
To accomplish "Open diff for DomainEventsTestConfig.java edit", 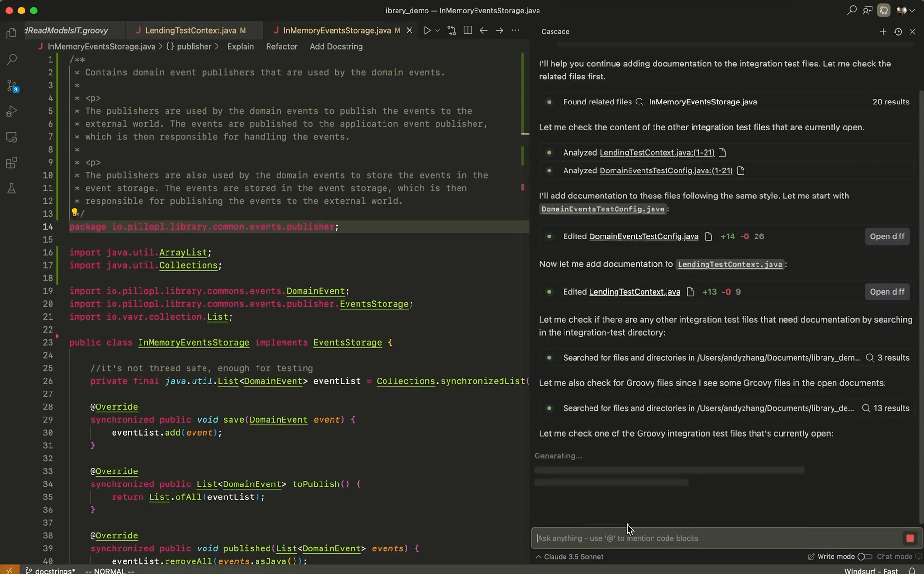I will click(886, 236).
